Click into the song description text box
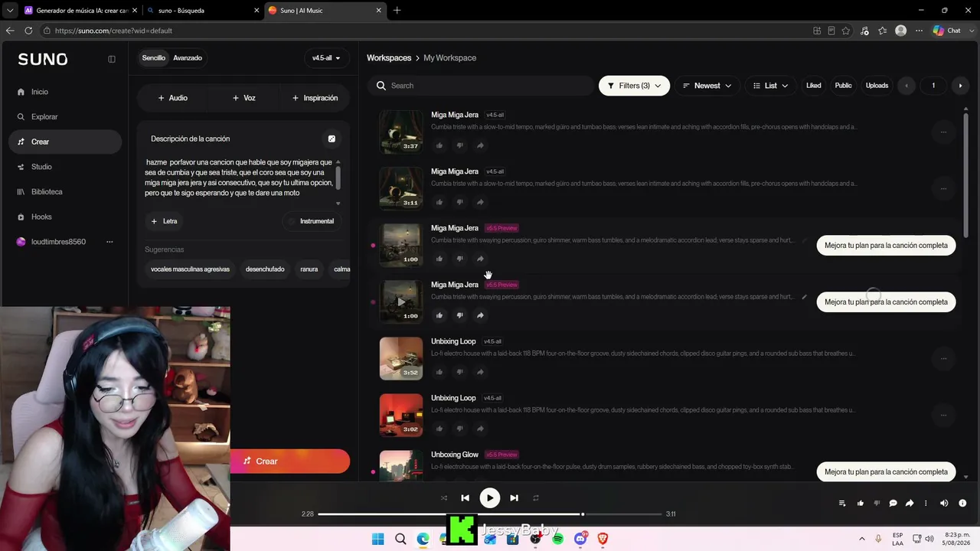 (x=239, y=178)
